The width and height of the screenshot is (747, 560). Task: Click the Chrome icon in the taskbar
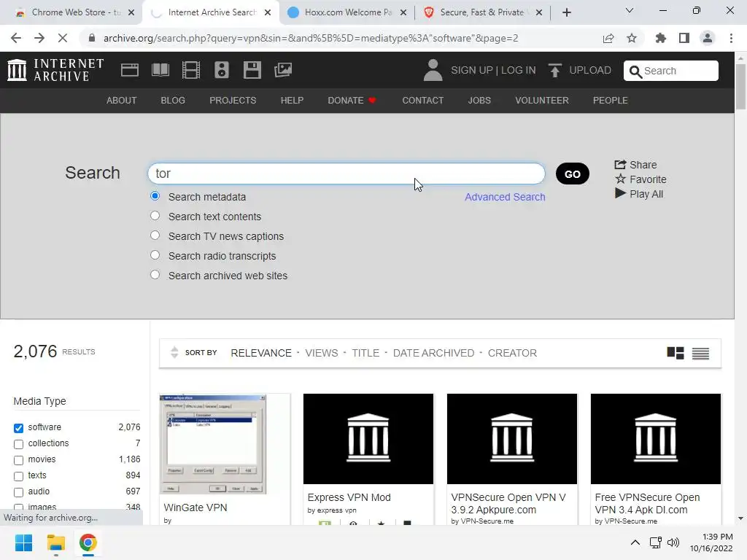click(x=88, y=542)
